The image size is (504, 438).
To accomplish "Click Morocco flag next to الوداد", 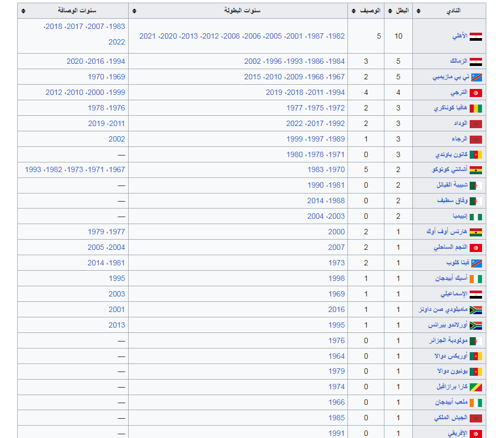I will (476, 124).
